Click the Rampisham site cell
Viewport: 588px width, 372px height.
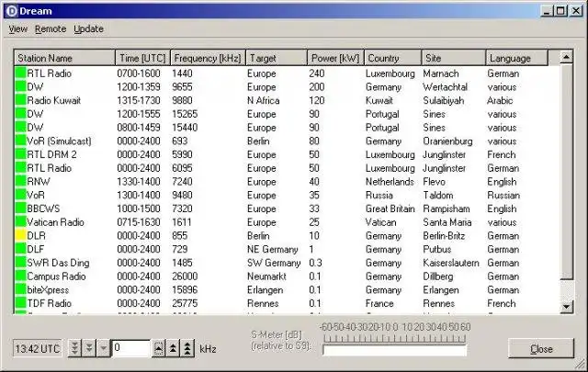447,209
